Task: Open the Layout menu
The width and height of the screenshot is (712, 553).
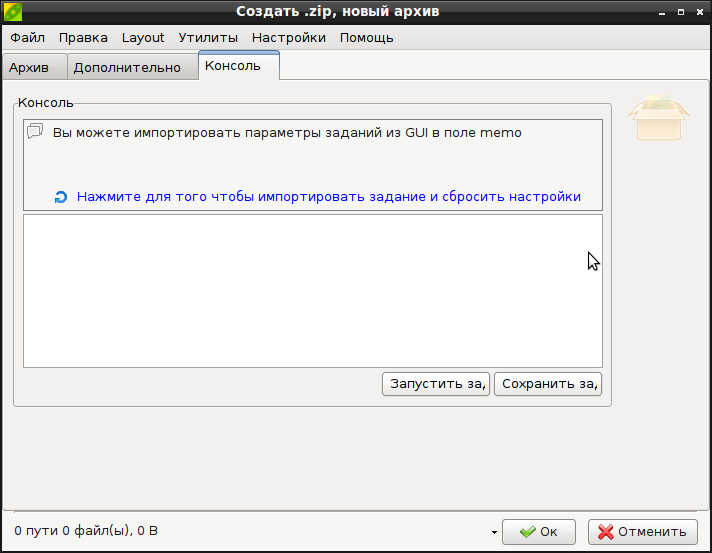Action: coord(143,38)
